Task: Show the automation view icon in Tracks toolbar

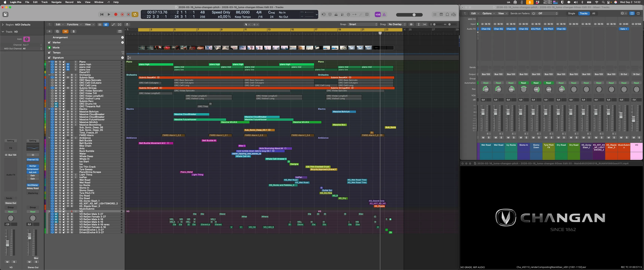Action: click(113, 25)
